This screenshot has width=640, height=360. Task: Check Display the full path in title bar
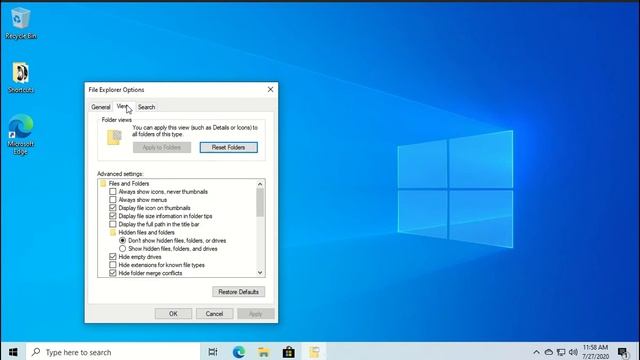[x=113, y=224]
